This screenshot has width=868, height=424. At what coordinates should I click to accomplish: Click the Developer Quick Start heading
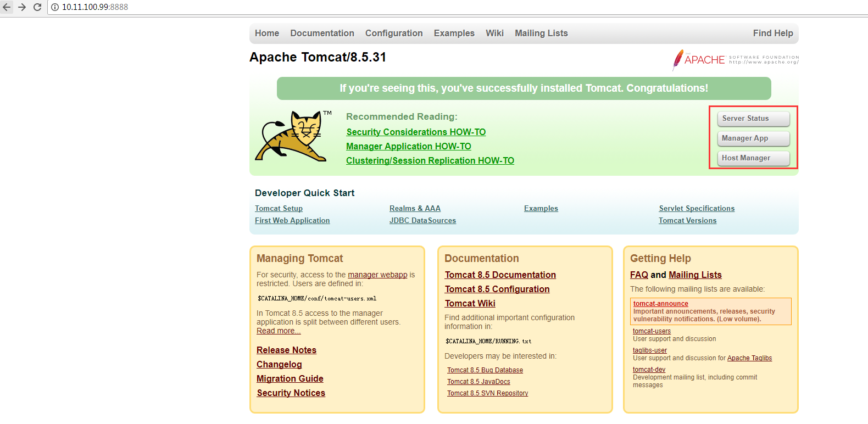point(305,193)
